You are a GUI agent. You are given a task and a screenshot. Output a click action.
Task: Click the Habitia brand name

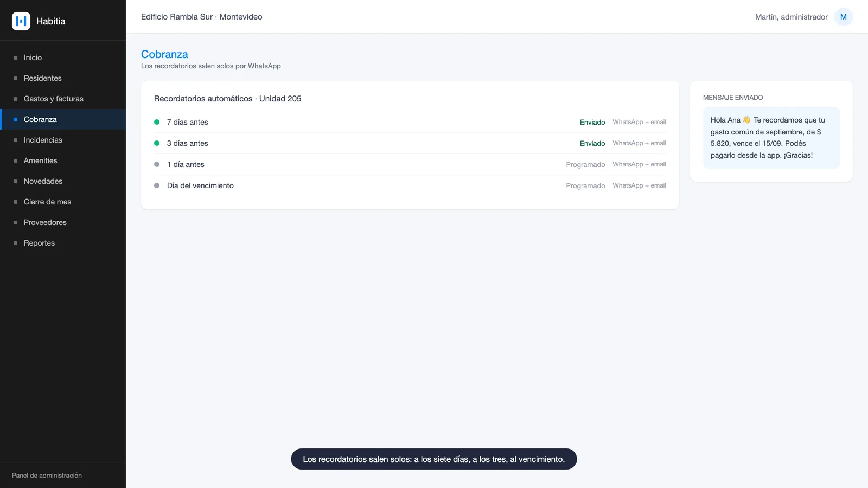point(51,21)
